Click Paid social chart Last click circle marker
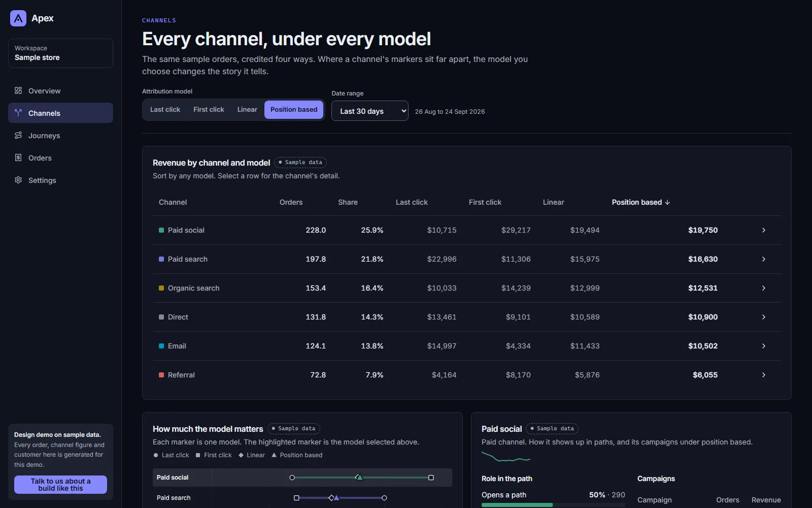 292,478
